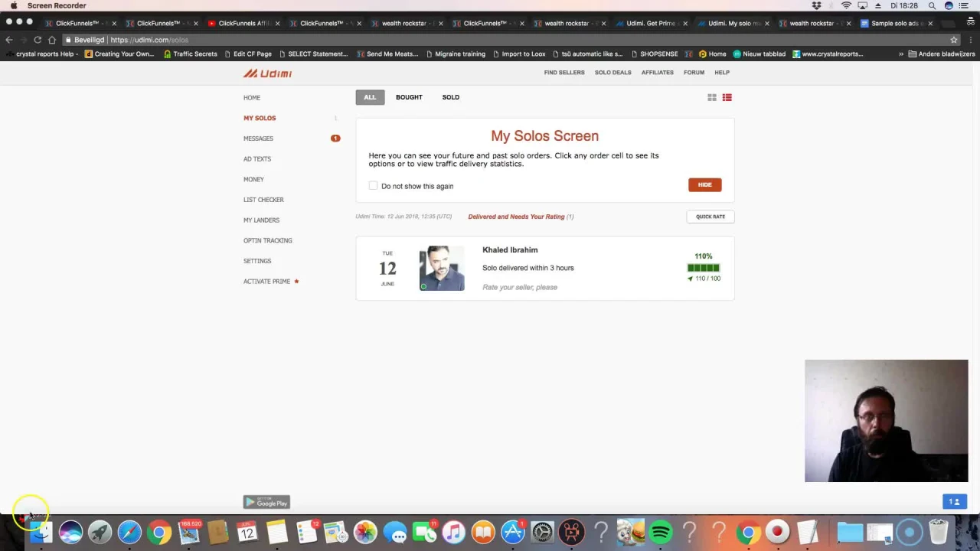Open MY LANDERS in the sidebar
This screenshot has width=980, height=551.
tap(261, 220)
